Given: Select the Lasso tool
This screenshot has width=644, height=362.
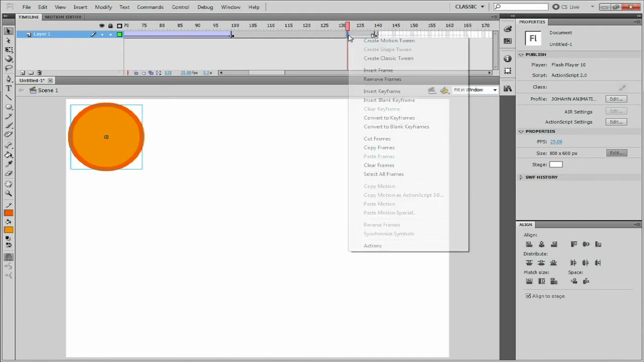Looking at the screenshot, I should pyautogui.click(x=9, y=68).
